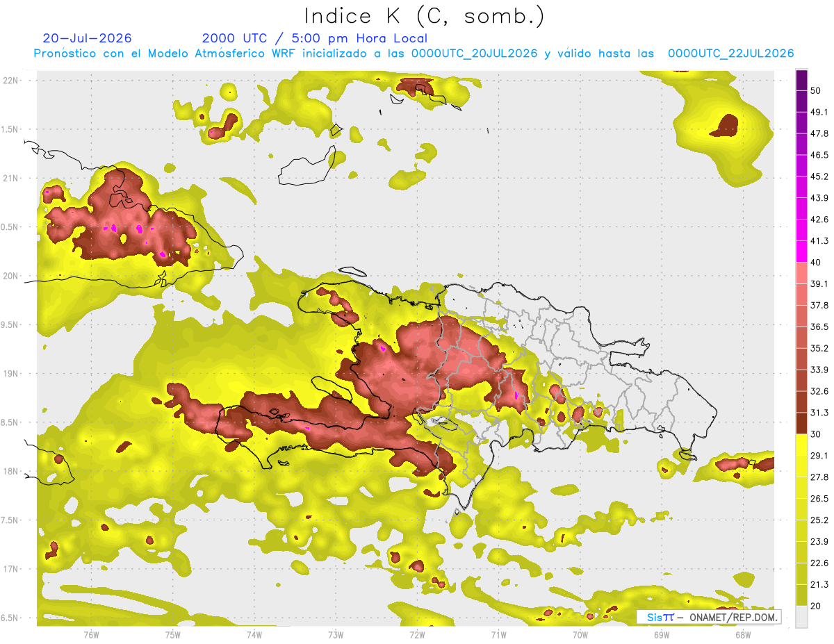Click the '26.5' value on the color scale

pyautogui.click(x=819, y=499)
